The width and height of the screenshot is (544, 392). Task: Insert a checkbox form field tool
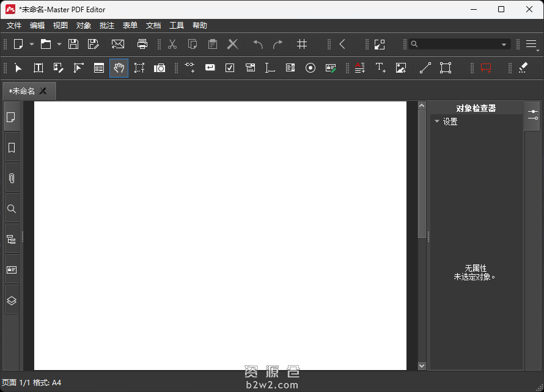point(230,68)
